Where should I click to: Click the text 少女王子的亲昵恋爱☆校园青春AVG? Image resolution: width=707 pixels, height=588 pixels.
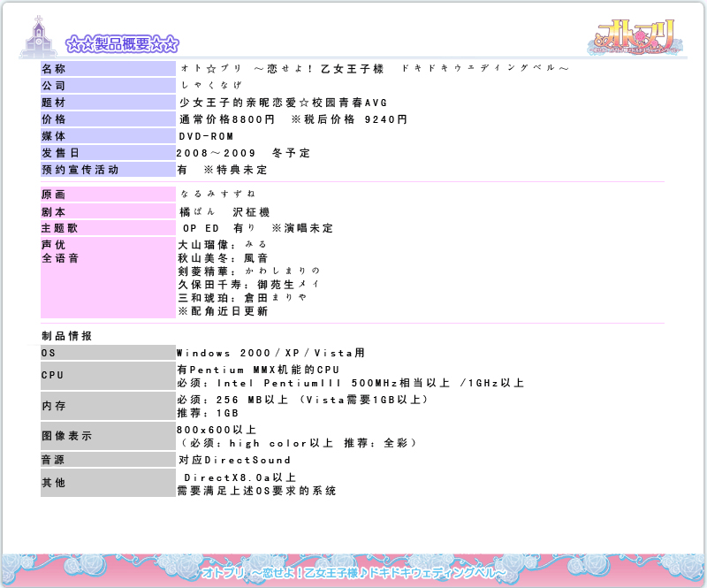tap(283, 103)
